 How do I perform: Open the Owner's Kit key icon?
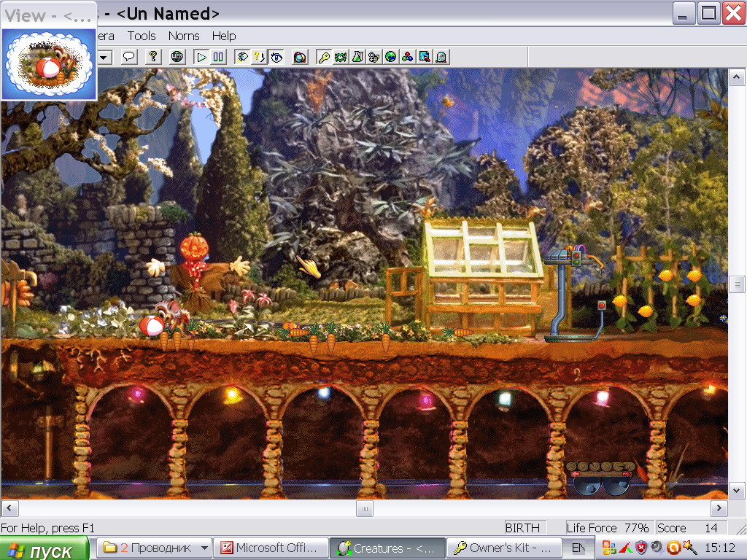point(324,57)
